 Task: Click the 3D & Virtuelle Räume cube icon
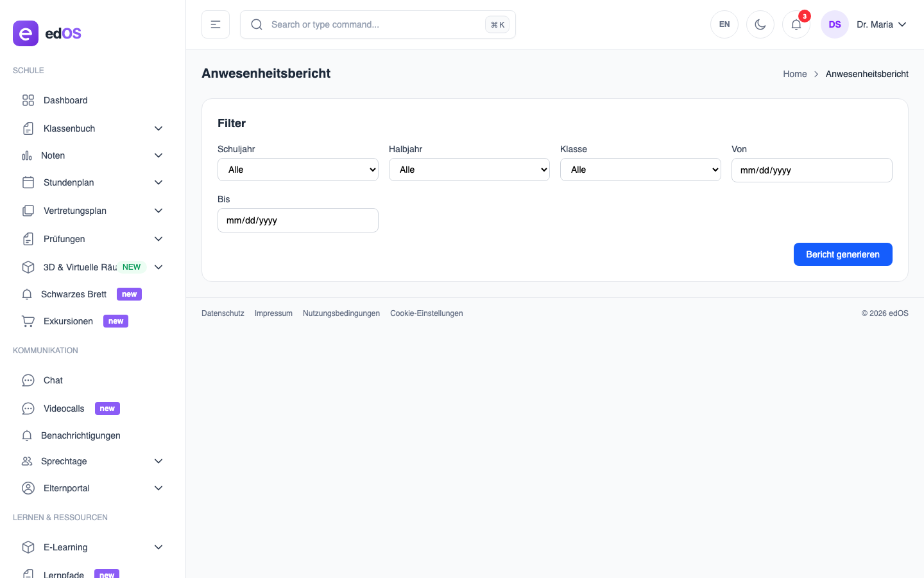pos(28,267)
